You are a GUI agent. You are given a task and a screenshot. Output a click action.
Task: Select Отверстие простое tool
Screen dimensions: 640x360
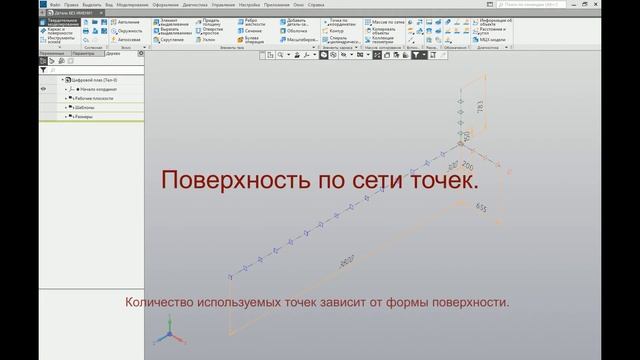(210, 31)
